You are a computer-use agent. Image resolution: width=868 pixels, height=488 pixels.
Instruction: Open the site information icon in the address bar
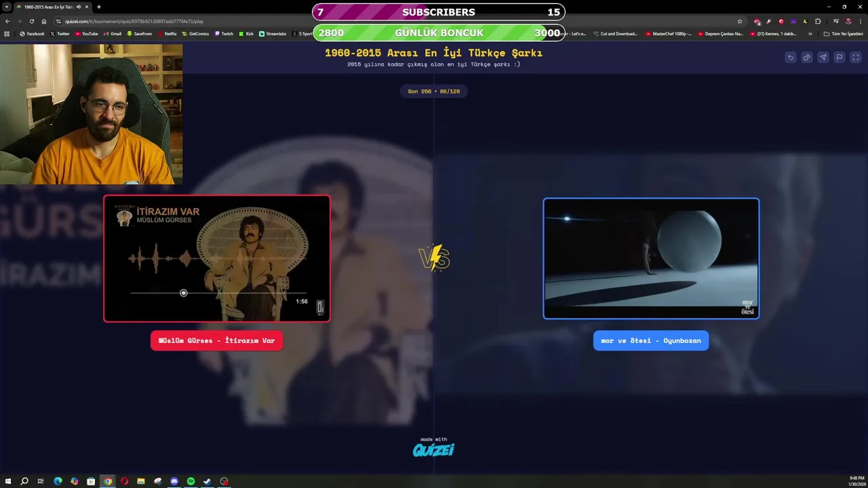58,22
